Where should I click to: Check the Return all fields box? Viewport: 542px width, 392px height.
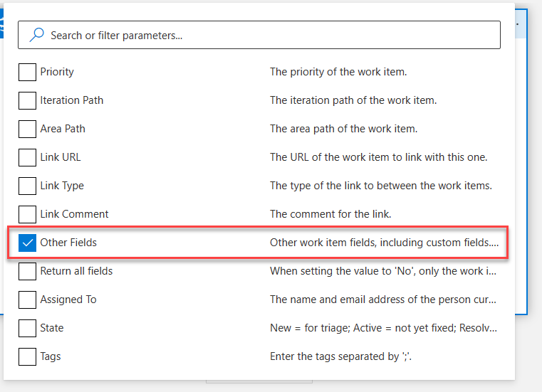click(x=27, y=271)
